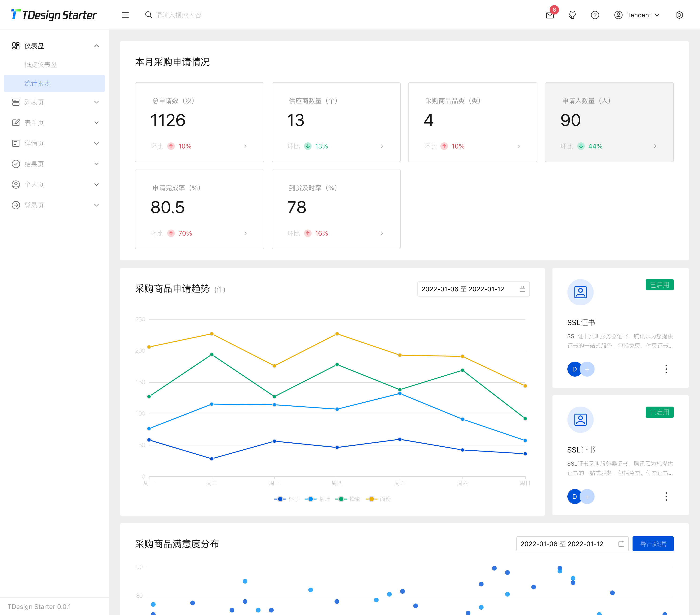Click the D avatar on first SSL证书 card
The image size is (700, 615).
click(574, 369)
